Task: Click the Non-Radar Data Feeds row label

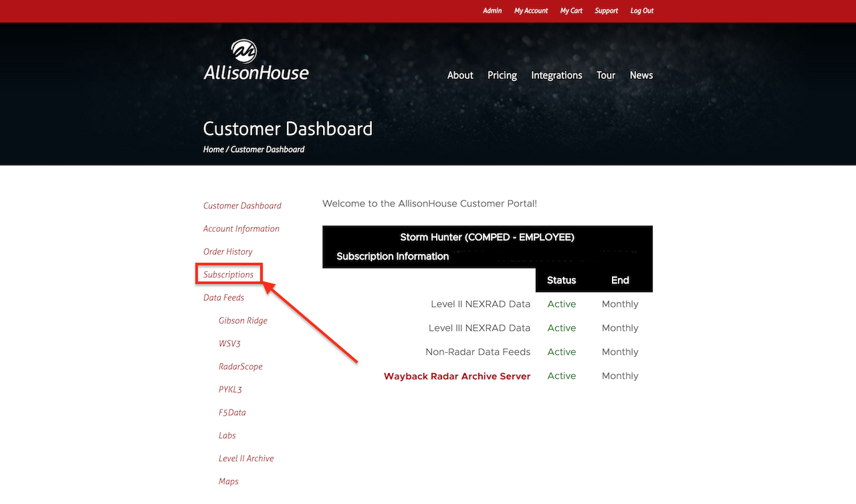Action: click(x=478, y=352)
